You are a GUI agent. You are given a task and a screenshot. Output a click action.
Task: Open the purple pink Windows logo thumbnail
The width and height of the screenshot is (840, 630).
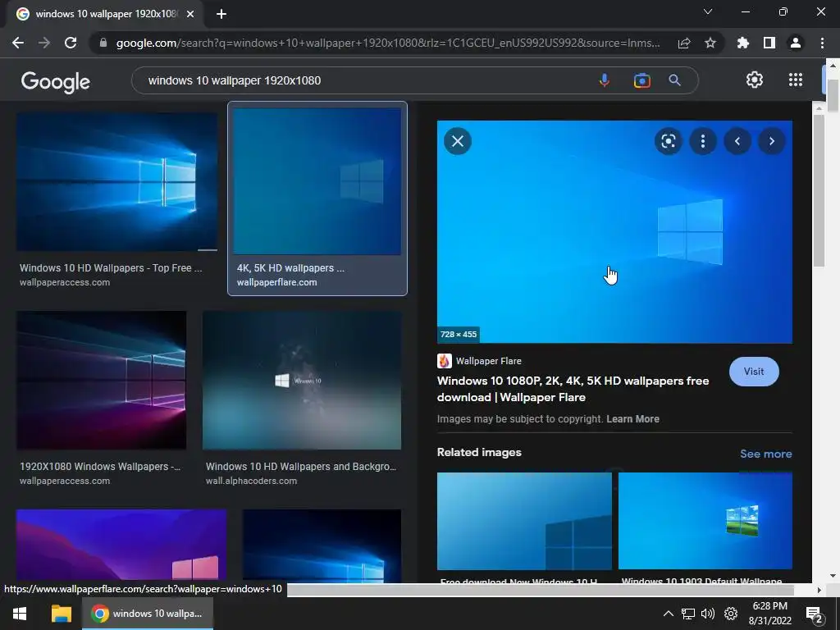click(121, 545)
